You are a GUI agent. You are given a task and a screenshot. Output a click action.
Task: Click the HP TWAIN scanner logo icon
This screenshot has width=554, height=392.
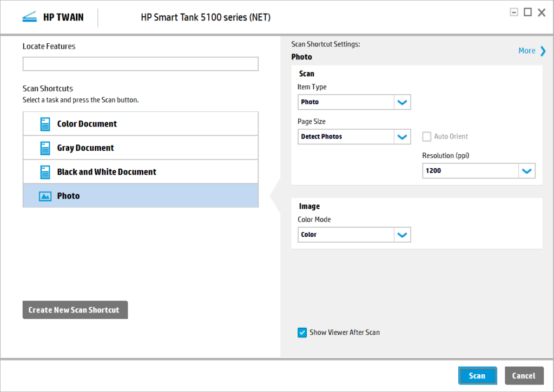pyautogui.click(x=30, y=17)
